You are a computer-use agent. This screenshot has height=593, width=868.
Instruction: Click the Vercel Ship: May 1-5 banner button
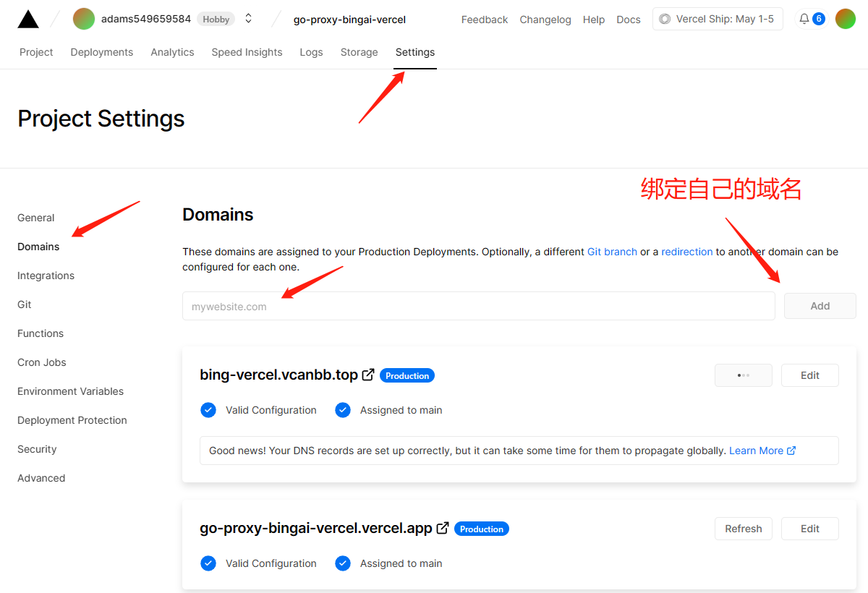pyautogui.click(x=718, y=19)
